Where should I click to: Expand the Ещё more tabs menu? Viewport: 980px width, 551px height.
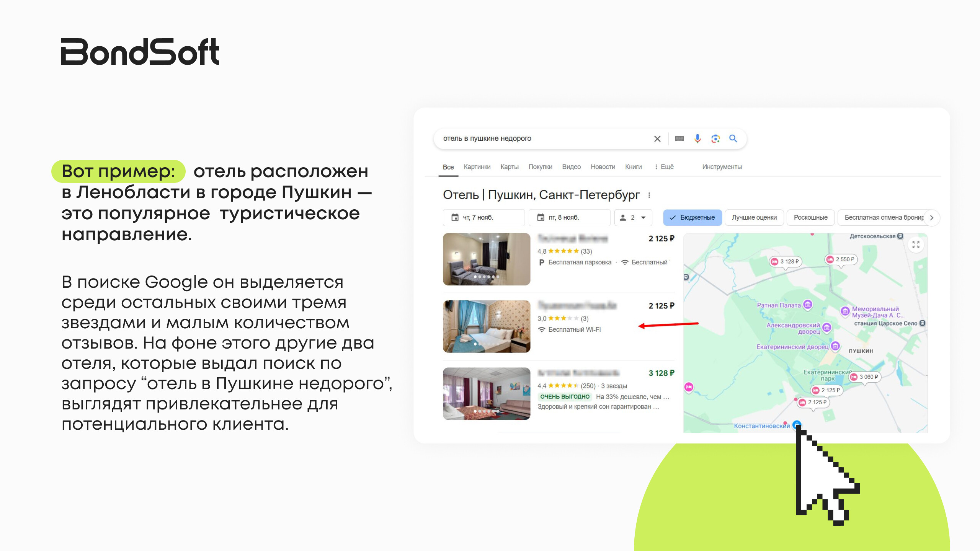pyautogui.click(x=664, y=167)
